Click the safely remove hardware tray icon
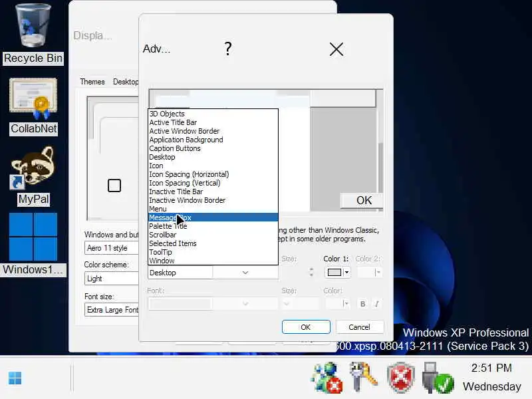Screen dimensions: 532x399 point(438,378)
